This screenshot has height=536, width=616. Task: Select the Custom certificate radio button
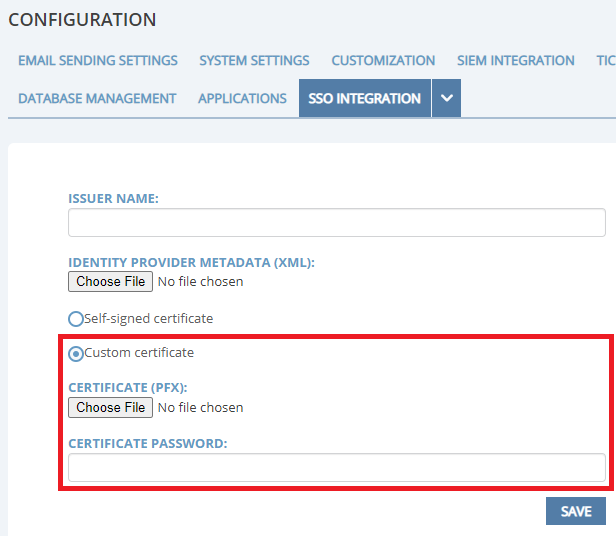click(x=76, y=353)
